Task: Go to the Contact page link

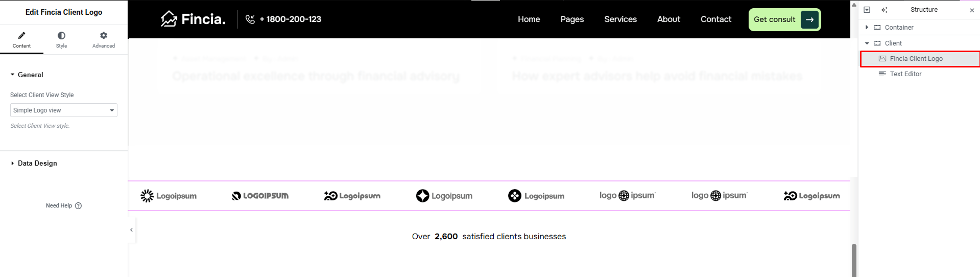Action: click(x=715, y=19)
